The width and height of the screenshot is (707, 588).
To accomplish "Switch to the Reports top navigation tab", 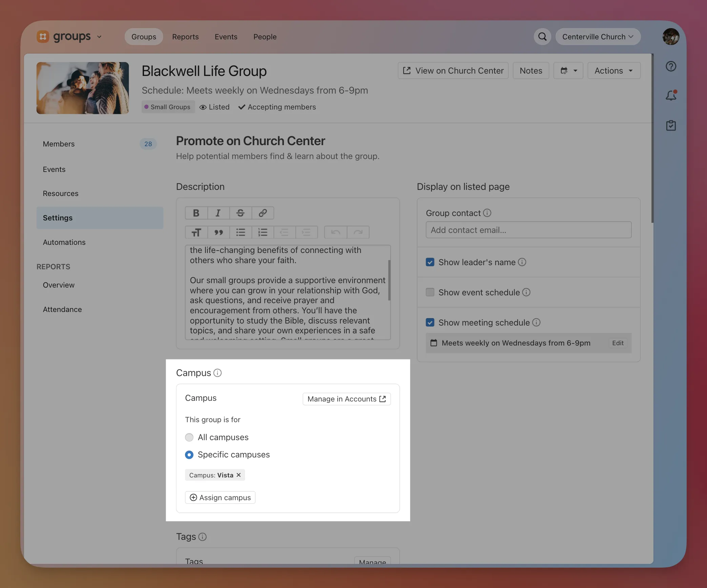I will click(x=185, y=37).
